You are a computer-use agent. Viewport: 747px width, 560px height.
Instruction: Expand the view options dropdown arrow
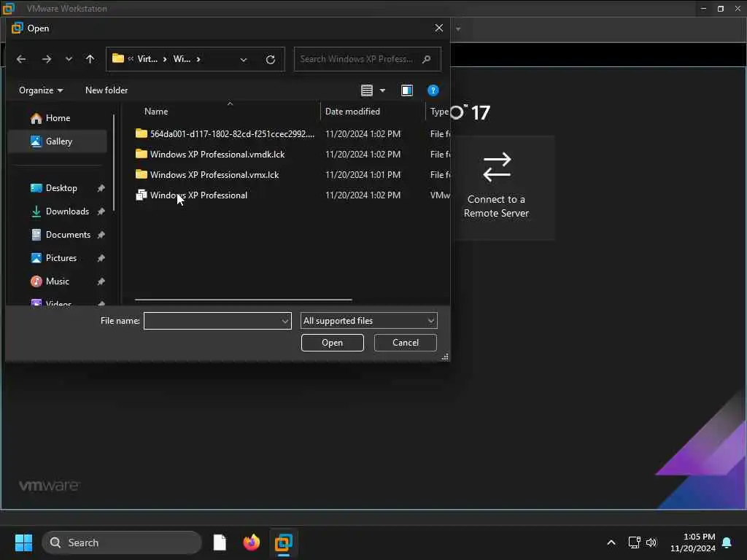pos(382,90)
